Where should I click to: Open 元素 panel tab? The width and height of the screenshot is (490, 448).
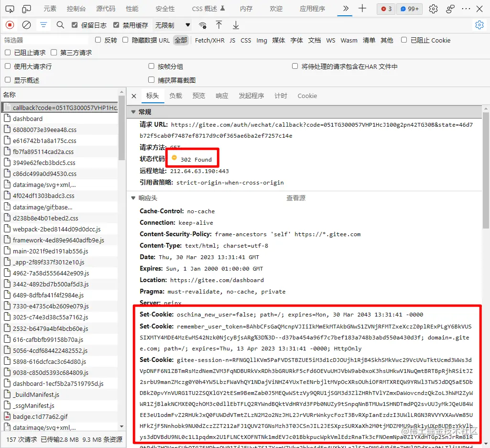pyautogui.click(x=50, y=9)
